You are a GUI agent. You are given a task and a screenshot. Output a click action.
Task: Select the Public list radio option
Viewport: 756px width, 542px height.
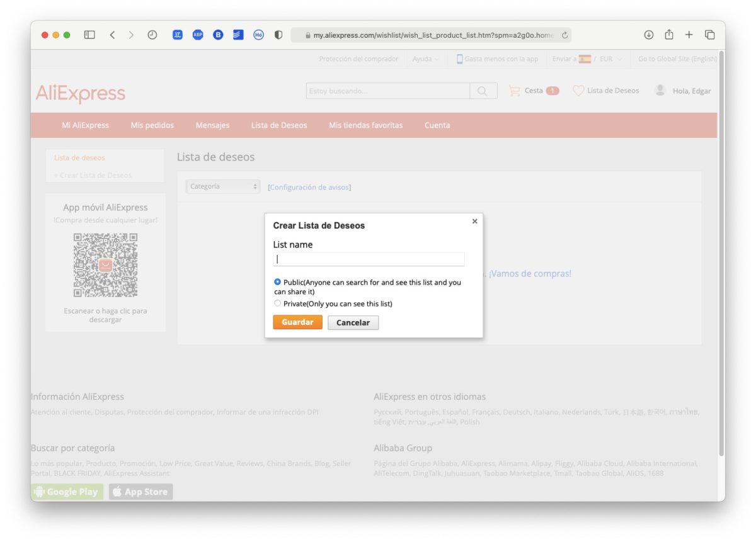tap(278, 282)
